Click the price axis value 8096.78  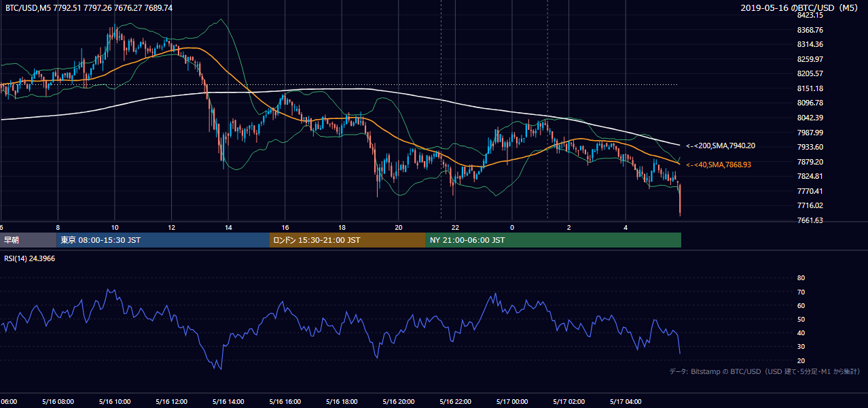coord(810,103)
